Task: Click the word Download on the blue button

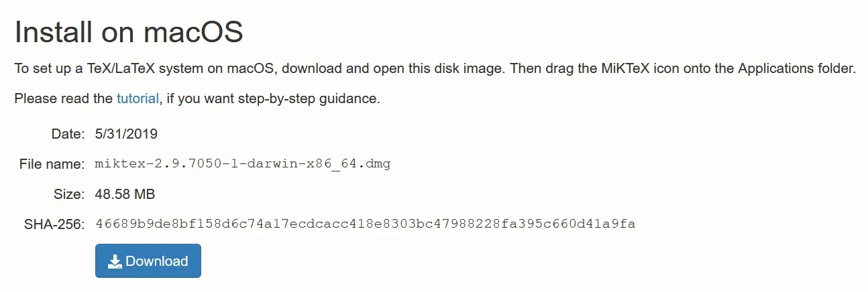Action: pyautogui.click(x=157, y=261)
